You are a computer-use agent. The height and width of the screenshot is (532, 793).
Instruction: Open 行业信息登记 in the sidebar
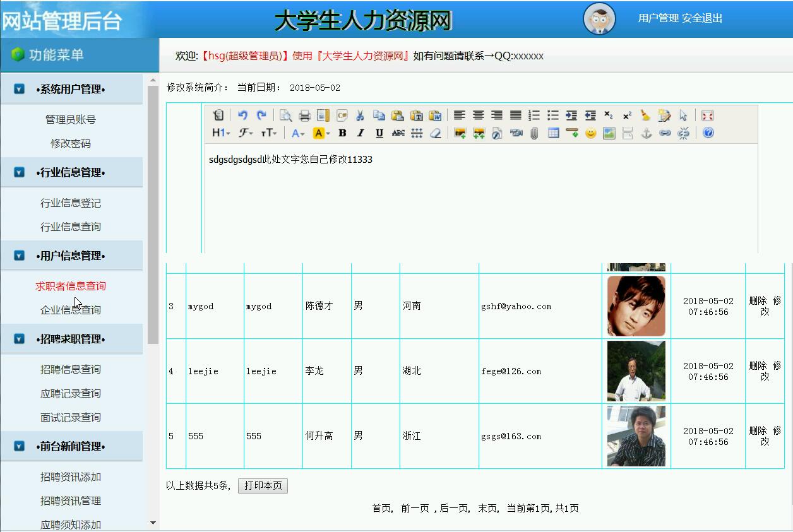pyautogui.click(x=71, y=203)
